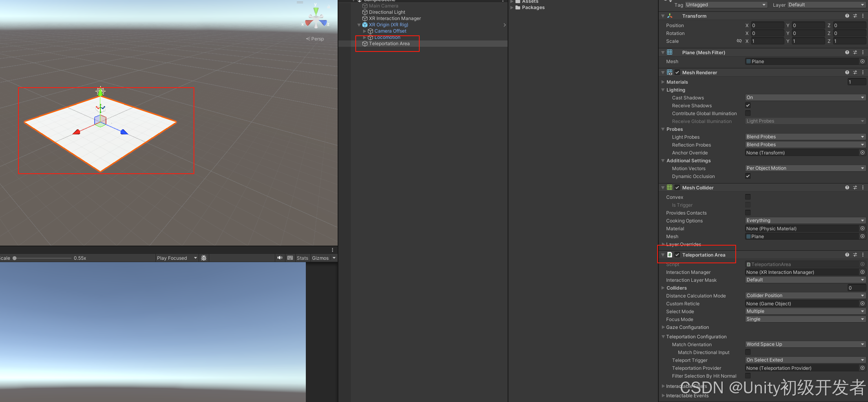868x402 pixels.
Task: Click the Game view grid/VSync icon
Action: (290, 258)
